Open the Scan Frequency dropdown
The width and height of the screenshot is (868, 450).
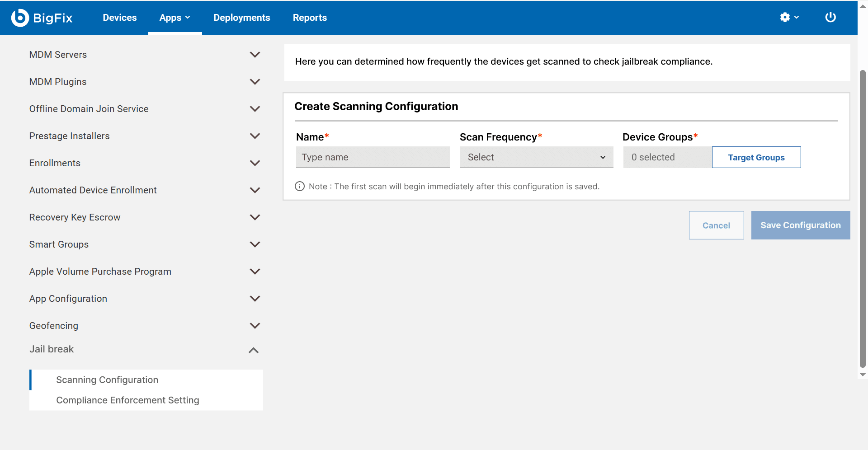pos(537,157)
